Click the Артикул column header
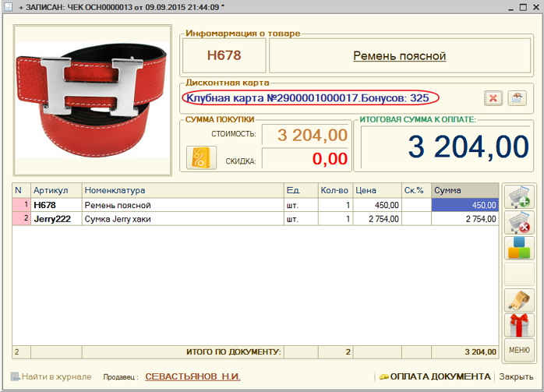This screenshot has height=392, width=544. pos(56,190)
